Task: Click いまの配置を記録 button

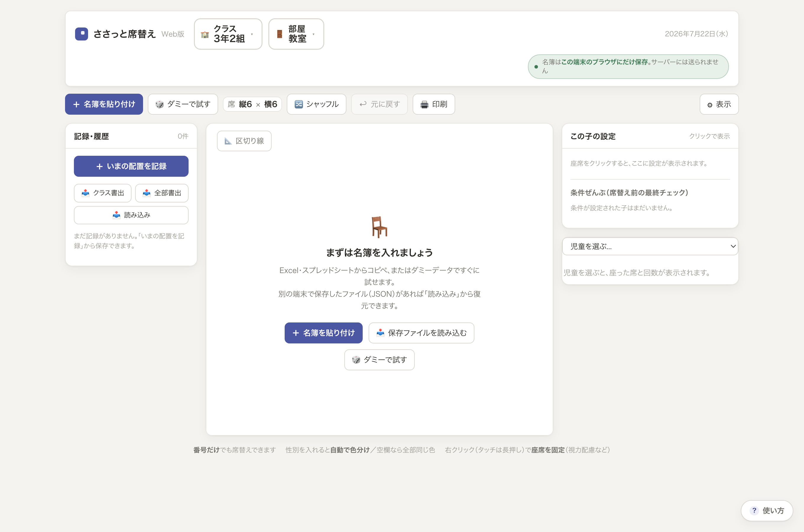Action: (131, 166)
